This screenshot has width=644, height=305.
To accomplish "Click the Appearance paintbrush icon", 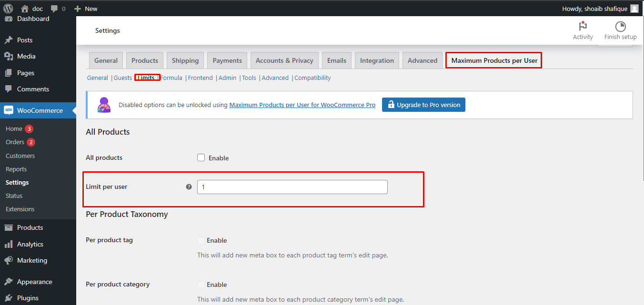I will (x=9, y=282).
